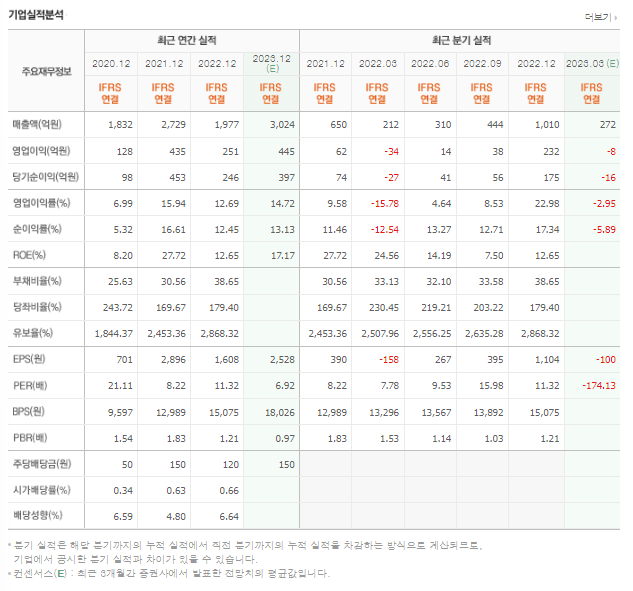Viewport: 633px width, 591px height.
Task: Select the 당기순이익(억원) row label
Action: pyautogui.click(x=46, y=177)
